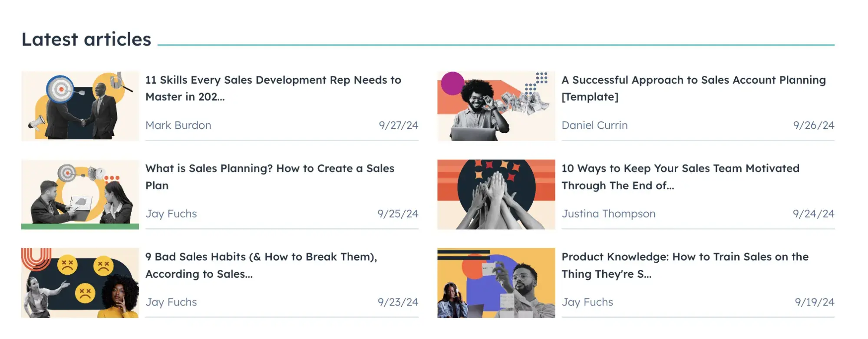Image resolution: width=868 pixels, height=339 pixels.
Task: Open 'Product Knowledge: How to Train Sales' article
Action: point(685,265)
